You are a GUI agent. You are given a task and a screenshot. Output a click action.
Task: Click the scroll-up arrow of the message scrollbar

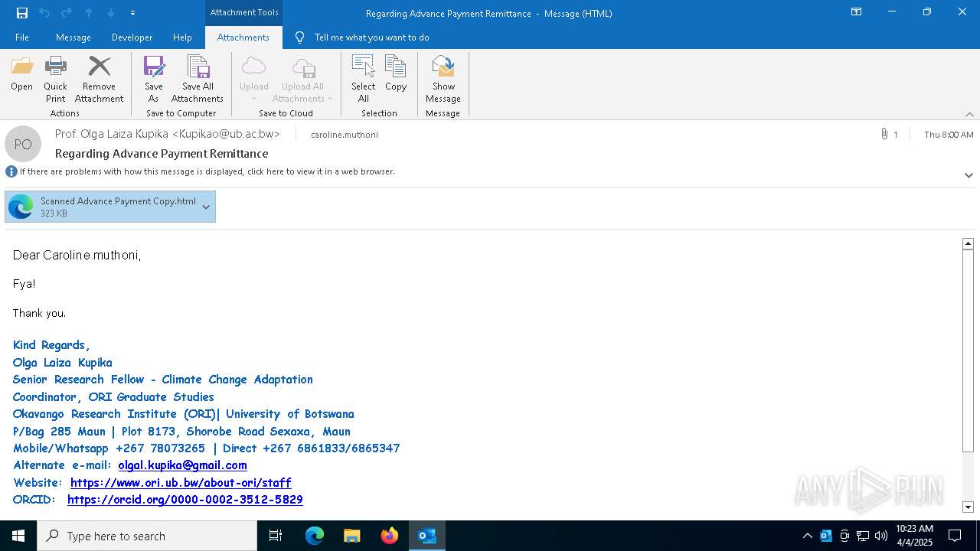[968, 243]
